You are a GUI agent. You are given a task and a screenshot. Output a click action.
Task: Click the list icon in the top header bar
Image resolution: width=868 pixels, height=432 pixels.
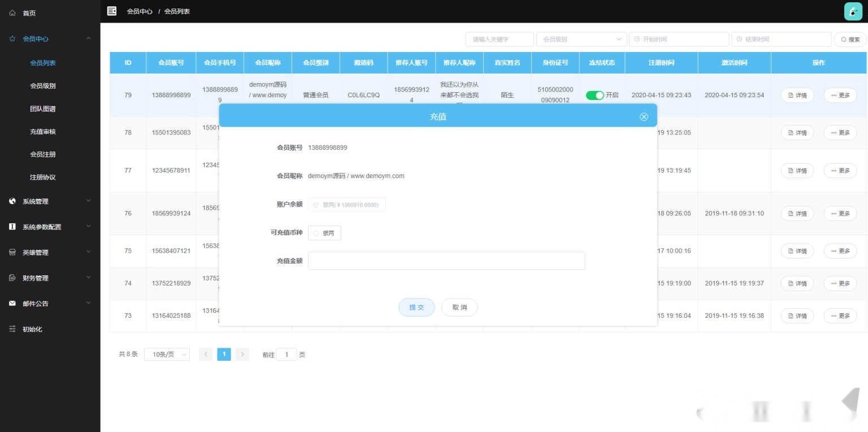111,11
